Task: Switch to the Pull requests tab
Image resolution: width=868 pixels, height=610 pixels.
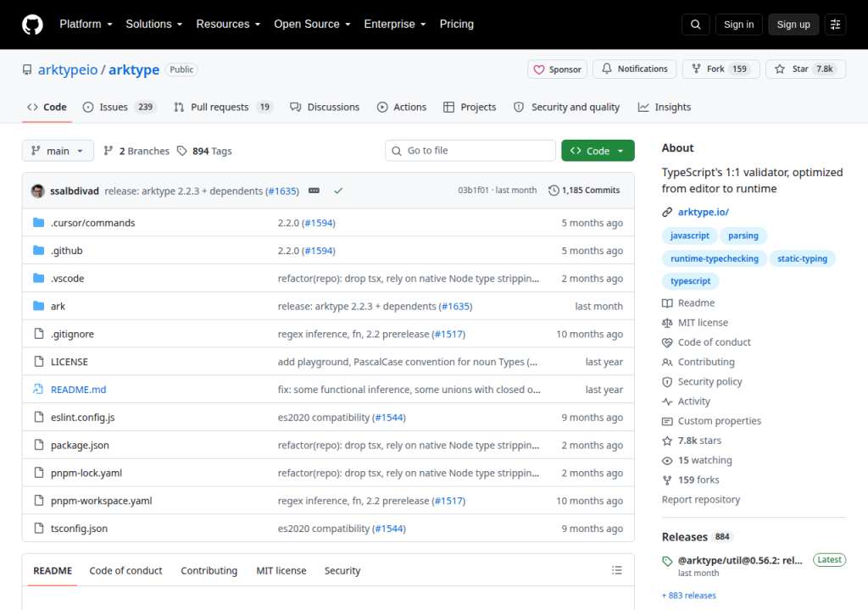Action: (223, 107)
